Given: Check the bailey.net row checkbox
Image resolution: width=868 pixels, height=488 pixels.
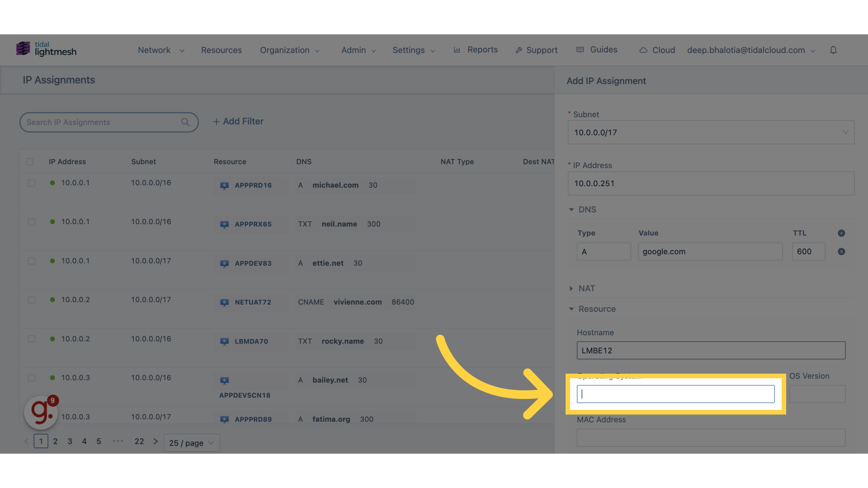Looking at the screenshot, I should [x=32, y=378].
